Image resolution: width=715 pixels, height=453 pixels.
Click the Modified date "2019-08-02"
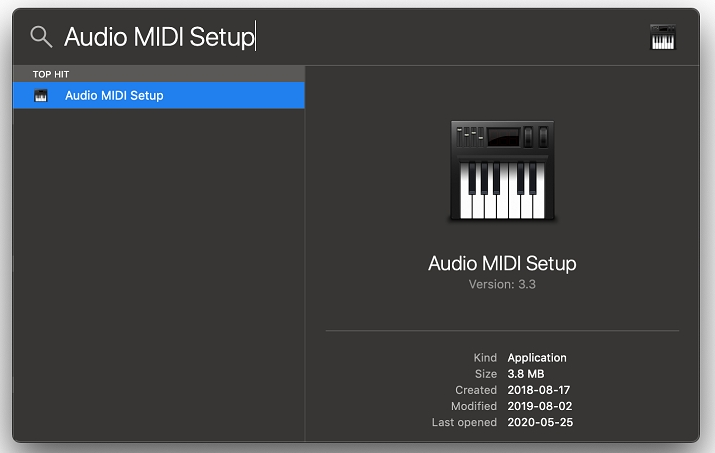(x=539, y=406)
